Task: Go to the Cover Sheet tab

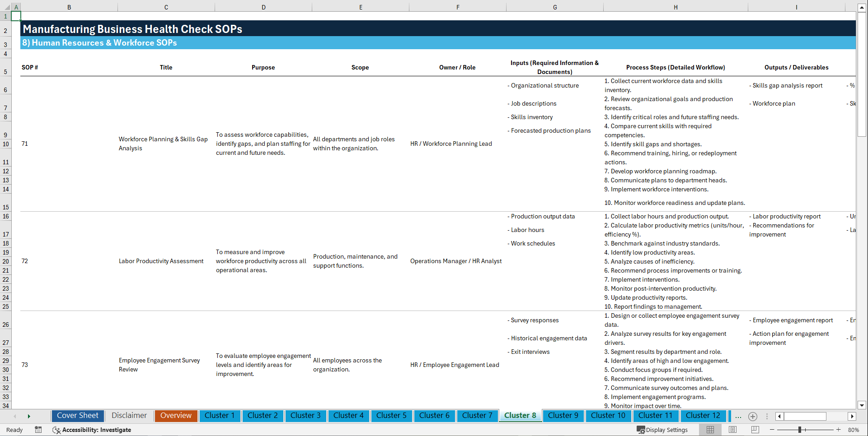Action: pyautogui.click(x=77, y=416)
